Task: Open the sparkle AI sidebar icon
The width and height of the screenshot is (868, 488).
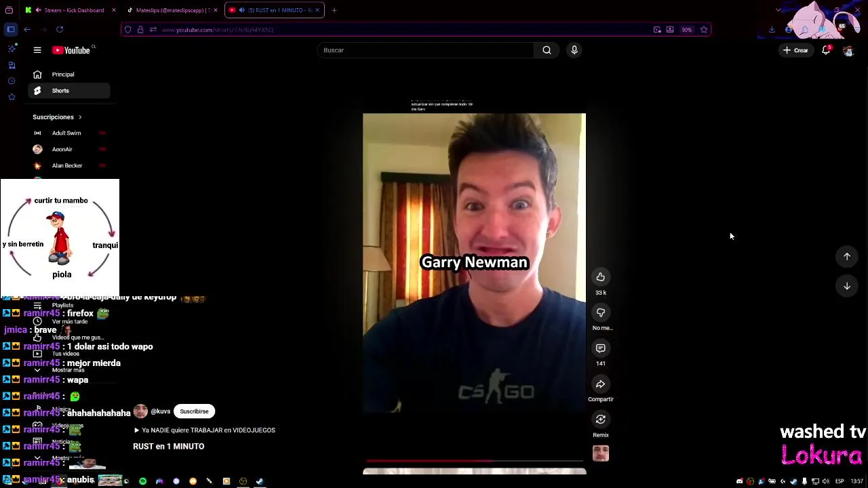Action: [12, 49]
